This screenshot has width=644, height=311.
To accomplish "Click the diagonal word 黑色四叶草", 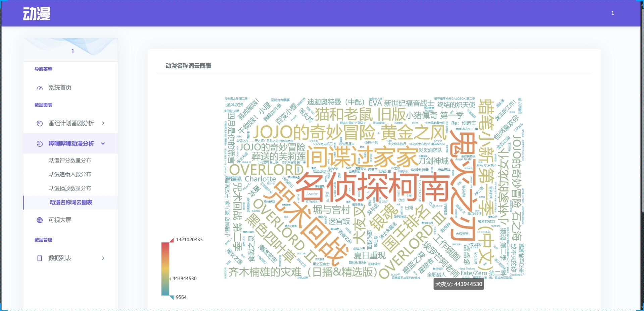I will point(270,238).
